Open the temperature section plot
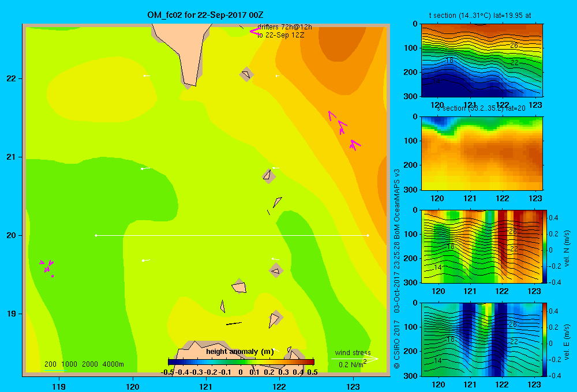Screen dimensions: 577x392 click(x=482, y=61)
